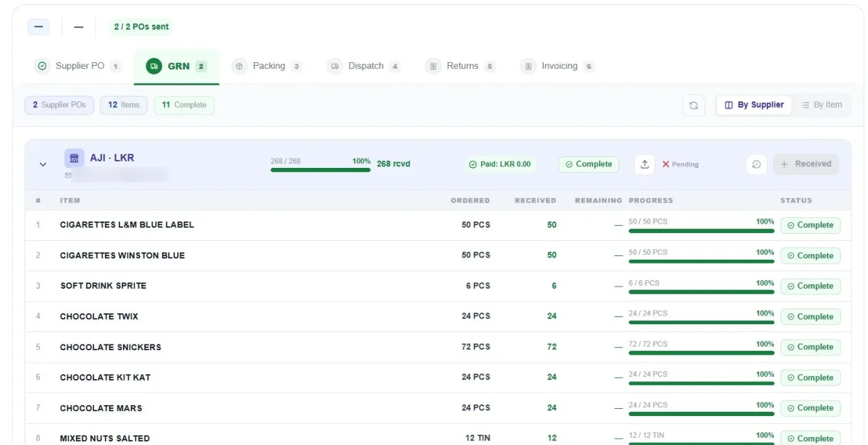Viewport: 868px width, 445px height.
Task: Click the plain dash icon beside the divider
Action: tap(78, 27)
